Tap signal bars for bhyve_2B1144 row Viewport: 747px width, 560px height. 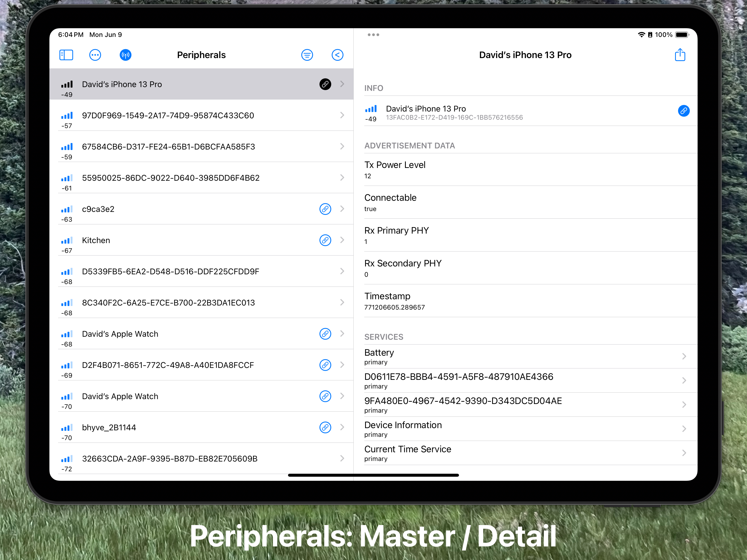(67, 428)
